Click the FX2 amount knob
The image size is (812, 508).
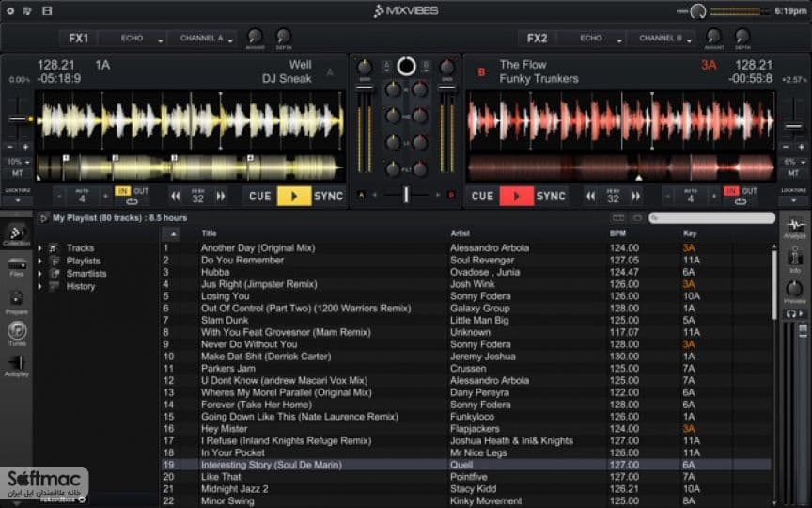[x=713, y=36]
